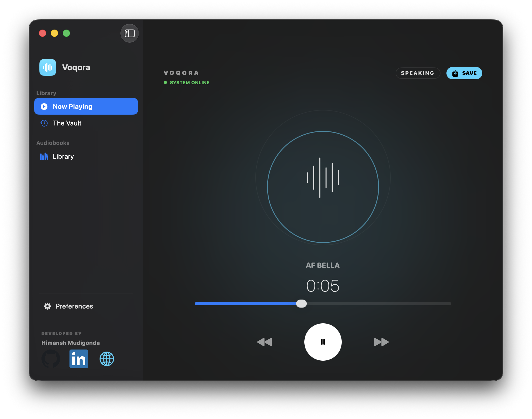Open Preferences

point(68,306)
